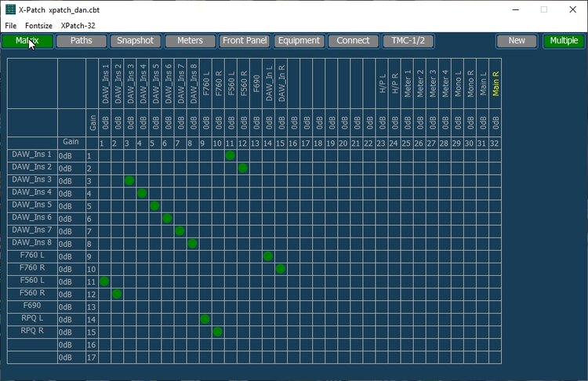
Task: Select the H/P L destination column header
Action: (x=382, y=84)
